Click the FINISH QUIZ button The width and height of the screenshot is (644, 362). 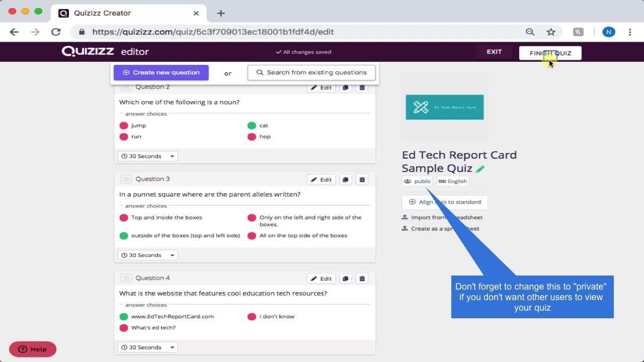pyautogui.click(x=550, y=53)
